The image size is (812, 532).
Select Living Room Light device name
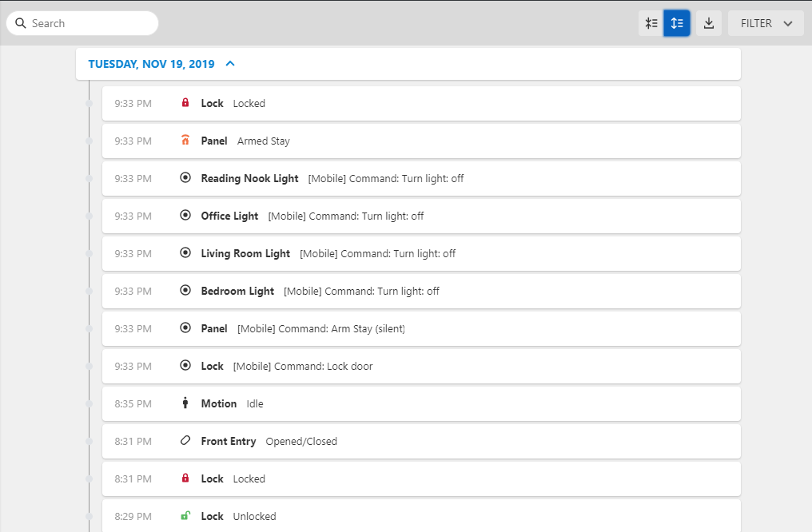point(245,253)
